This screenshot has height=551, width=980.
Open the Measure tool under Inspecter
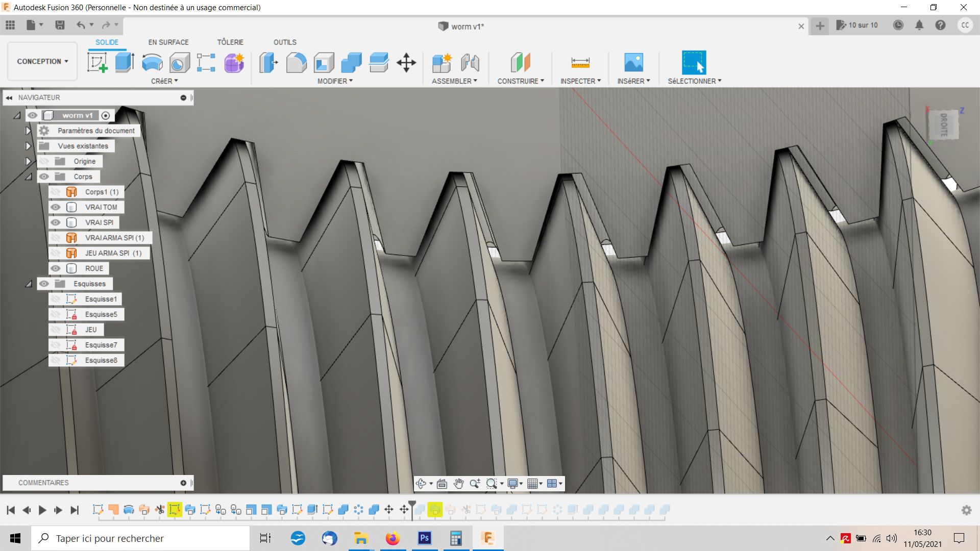(x=580, y=63)
